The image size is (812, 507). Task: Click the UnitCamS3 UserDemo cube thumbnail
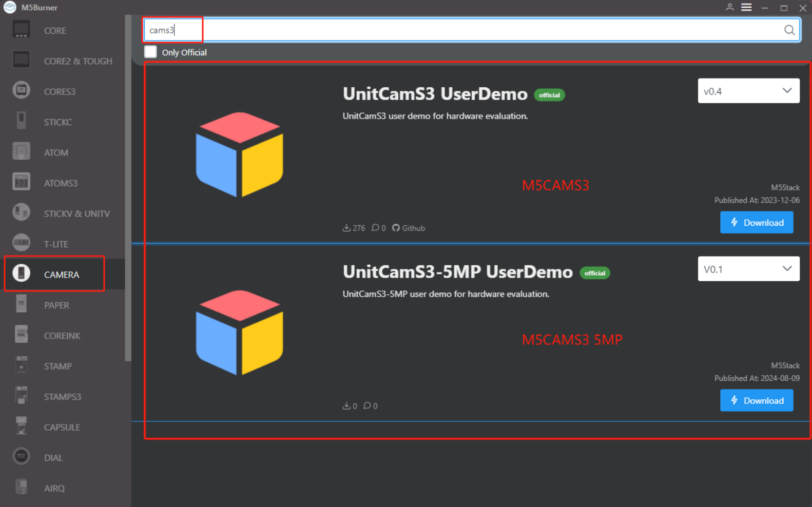(239, 154)
